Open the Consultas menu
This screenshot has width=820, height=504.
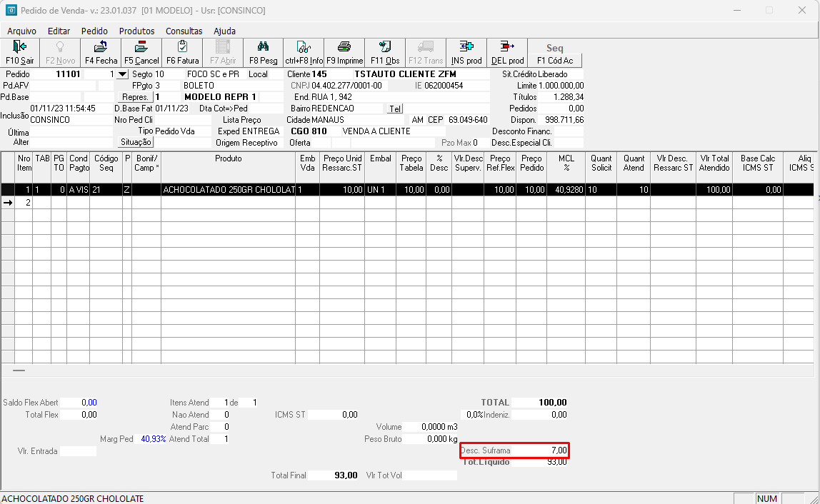[184, 31]
